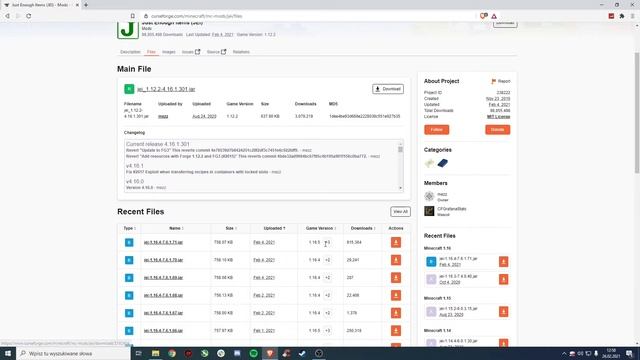The image size is (640, 360).
Task: Report this project via Report link
Action: (501, 81)
